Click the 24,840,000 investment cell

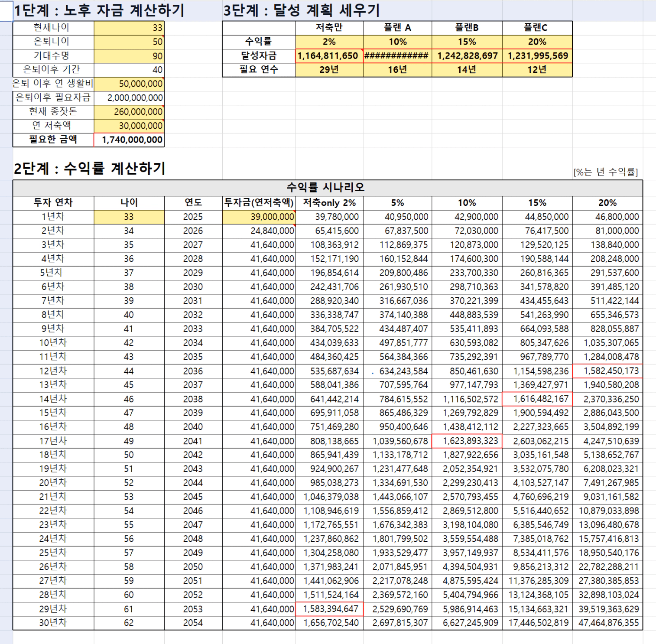(259, 231)
